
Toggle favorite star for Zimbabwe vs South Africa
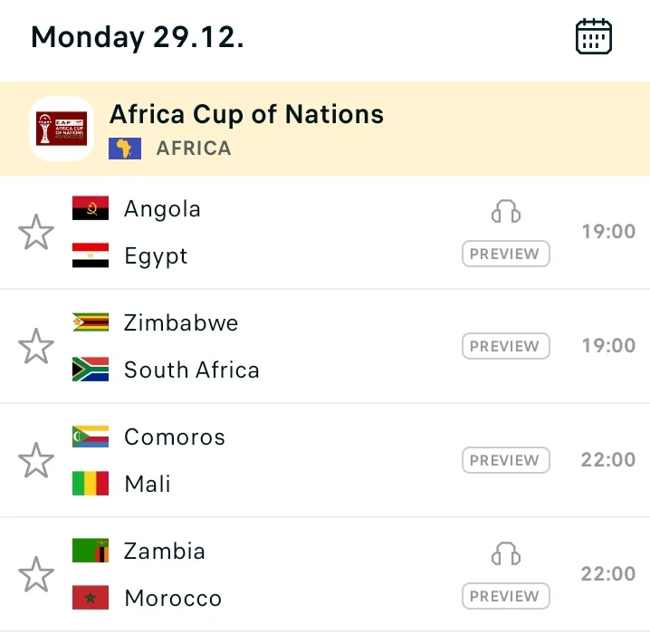pyautogui.click(x=36, y=346)
